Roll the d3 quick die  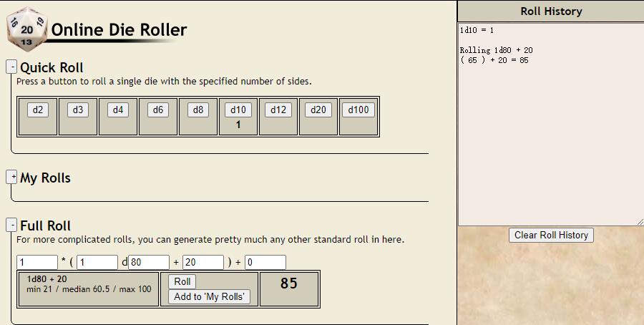coord(77,110)
